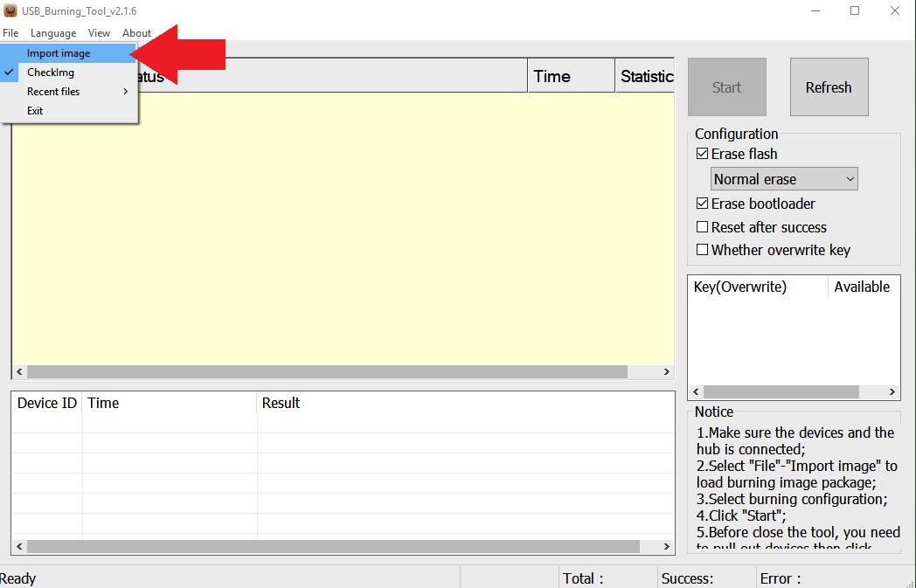This screenshot has width=916, height=588.
Task: Click the Device ID column header
Action: click(47, 403)
